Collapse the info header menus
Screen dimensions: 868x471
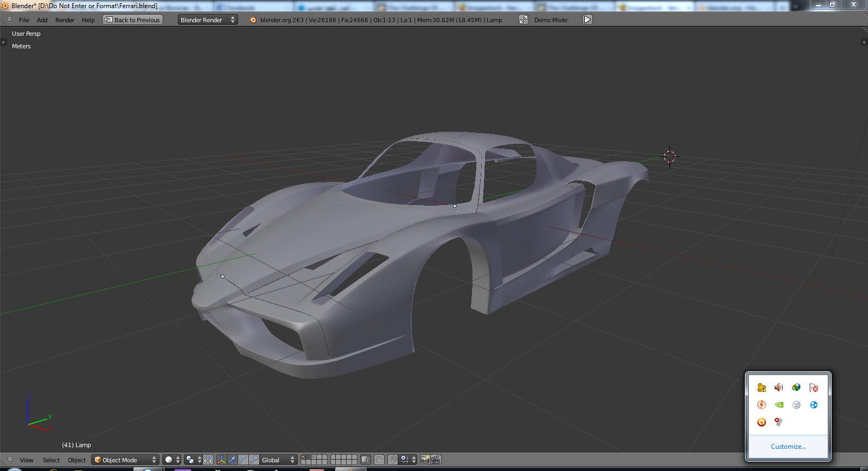9,20
